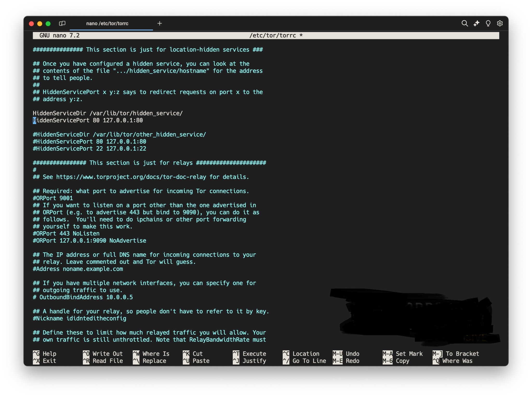The height and width of the screenshot is (397, 532).
Task: Open the settings gear icon
Action: pos(500,23)
